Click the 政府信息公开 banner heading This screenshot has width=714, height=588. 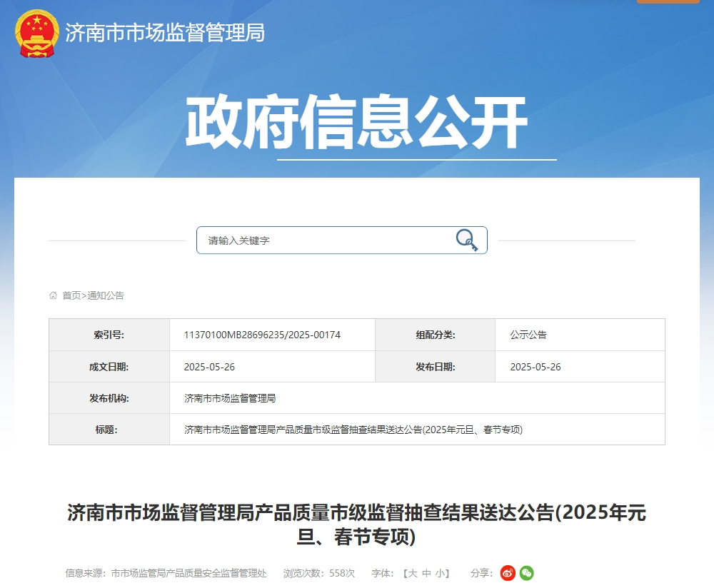click(356, 122)
